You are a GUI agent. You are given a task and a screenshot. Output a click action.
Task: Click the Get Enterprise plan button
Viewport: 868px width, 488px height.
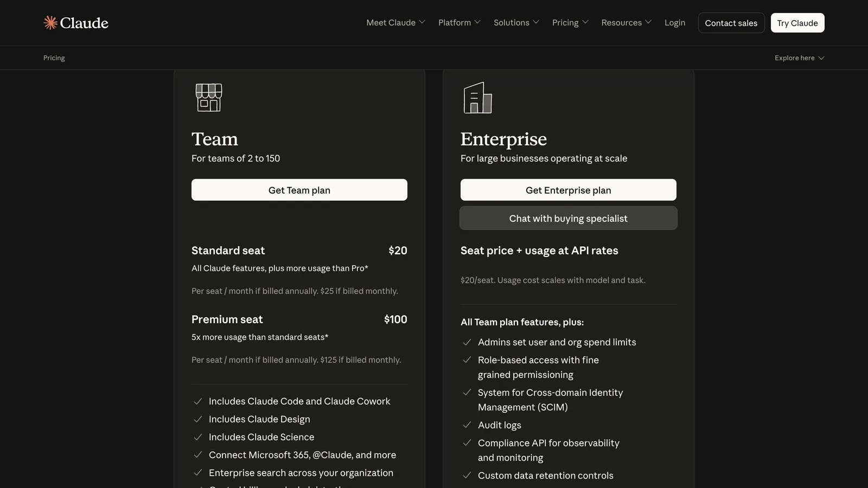coord(569,190)
